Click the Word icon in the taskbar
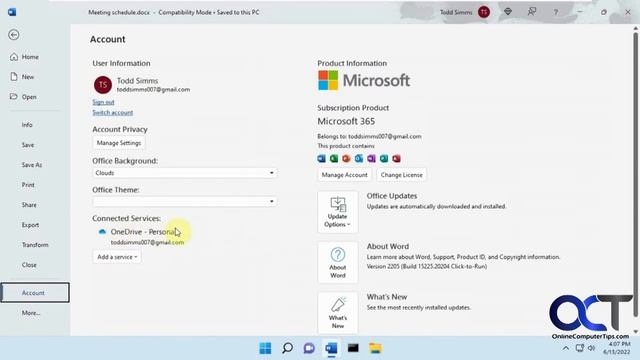Screen dimensions: 640x360 coord(331,348)
